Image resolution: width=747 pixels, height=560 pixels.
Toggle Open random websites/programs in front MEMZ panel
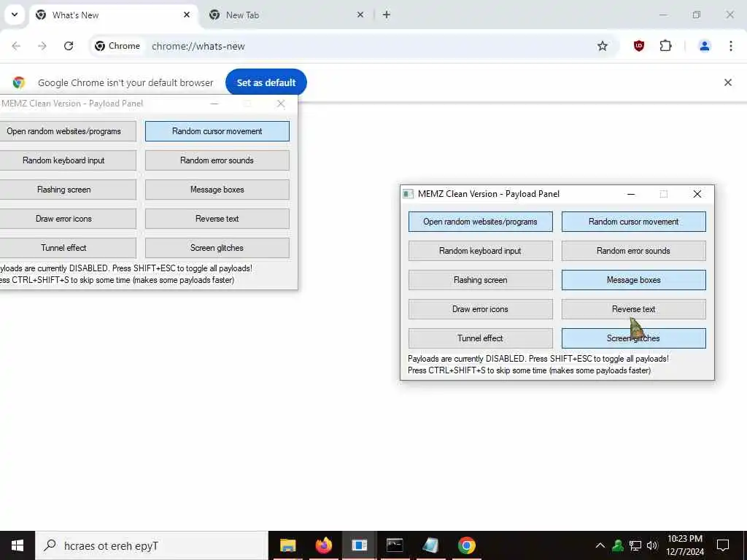pos(480,222)
